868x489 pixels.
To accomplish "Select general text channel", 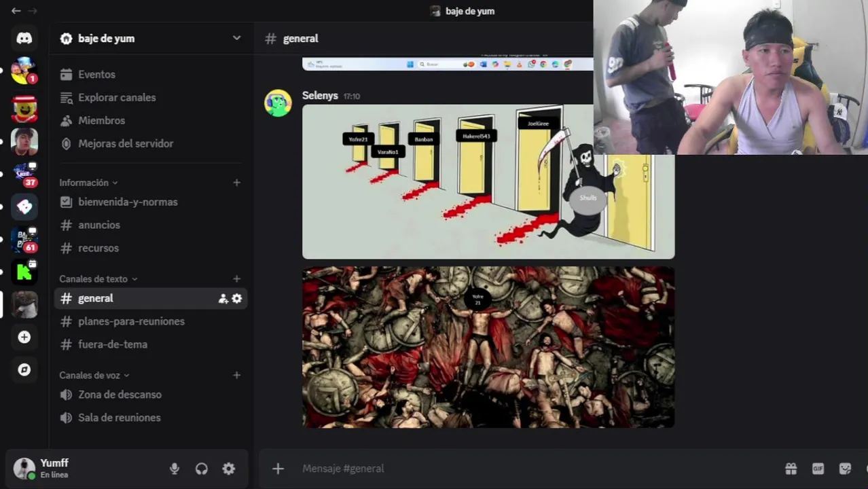I will (151, 298).
